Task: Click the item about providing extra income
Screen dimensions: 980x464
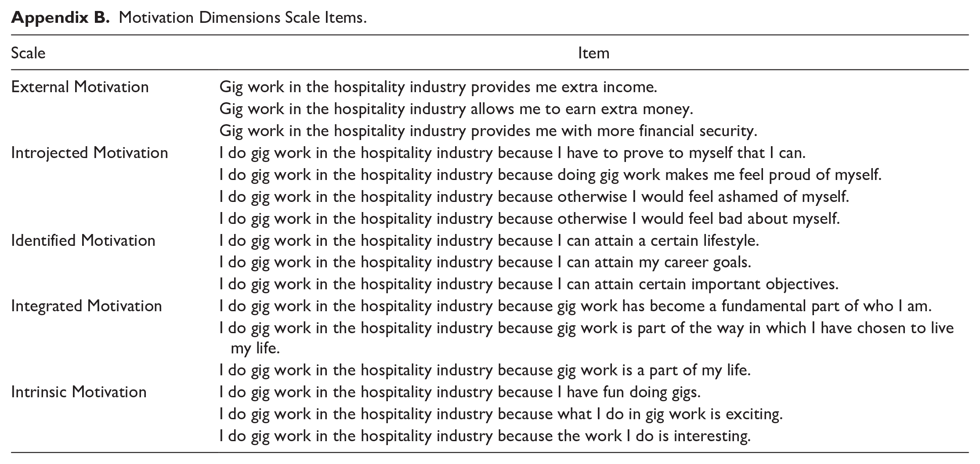Action: [438, 87]
